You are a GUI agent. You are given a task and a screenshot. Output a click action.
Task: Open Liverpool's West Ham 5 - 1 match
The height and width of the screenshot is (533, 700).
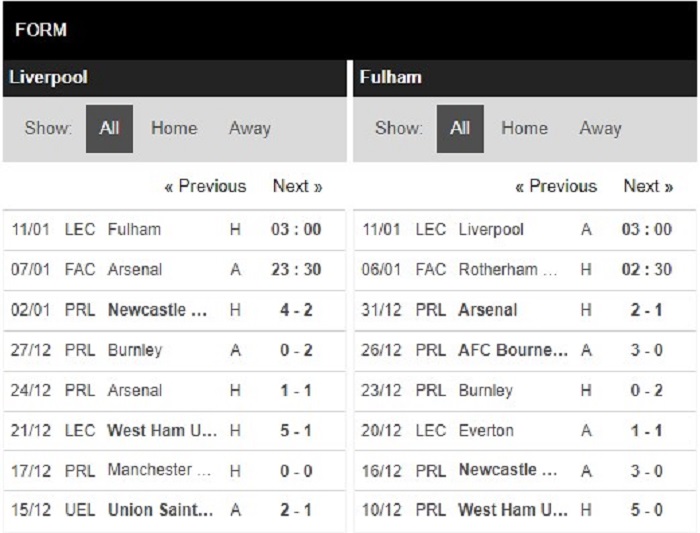point(174,431)
